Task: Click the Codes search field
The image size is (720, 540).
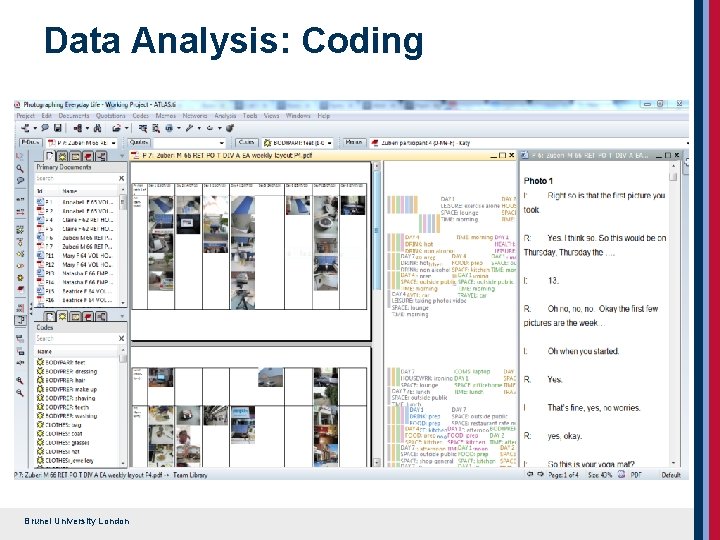Action: click(76, 338)
